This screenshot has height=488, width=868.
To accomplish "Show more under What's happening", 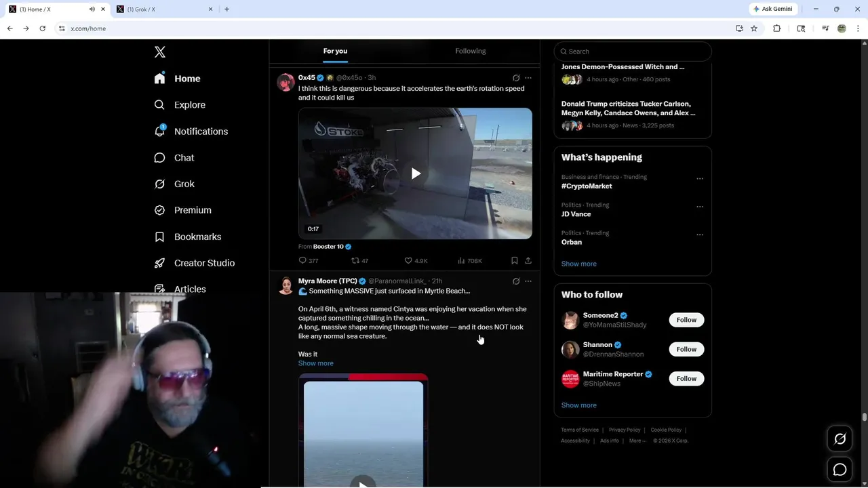I will [579, 264].
